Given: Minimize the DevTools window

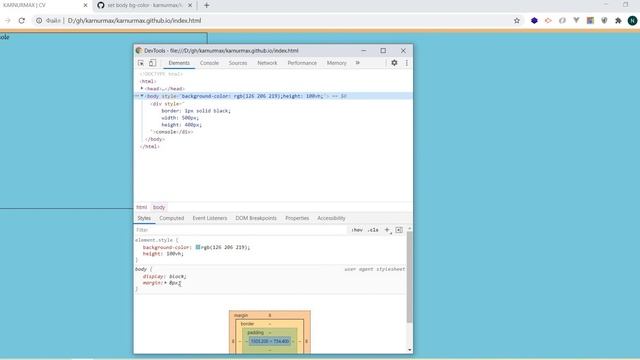Looking at the screenshot, I should click(364, 51).
